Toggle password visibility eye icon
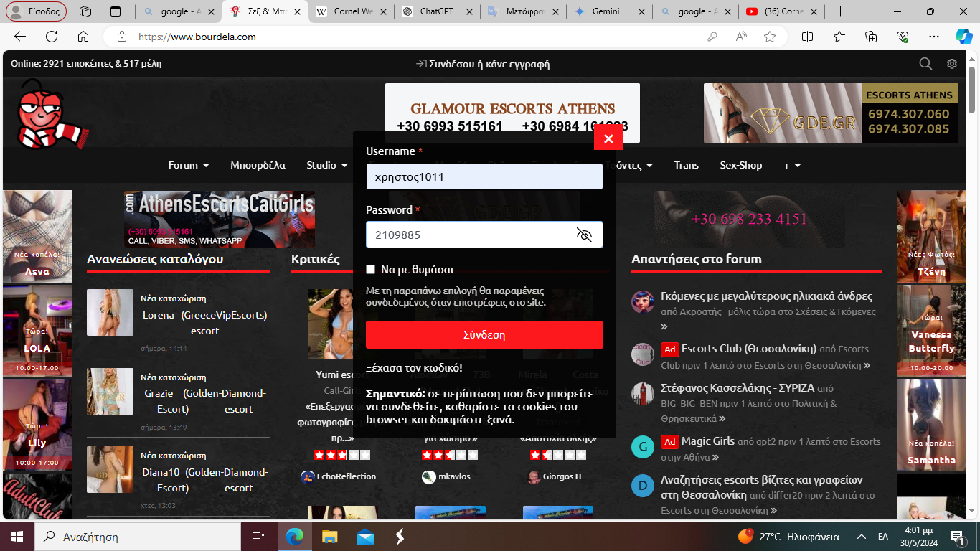The width and height of the screenshot is (980, 551). [x=584, y=235]
